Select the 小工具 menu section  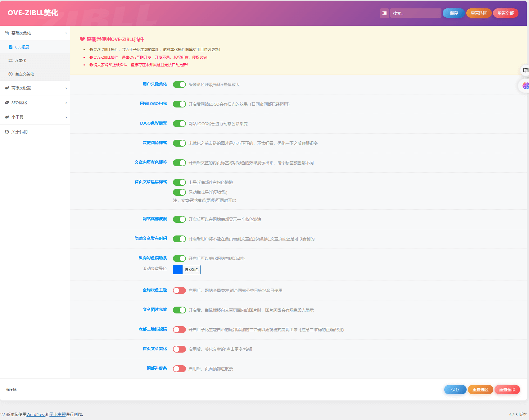(35, 117)
